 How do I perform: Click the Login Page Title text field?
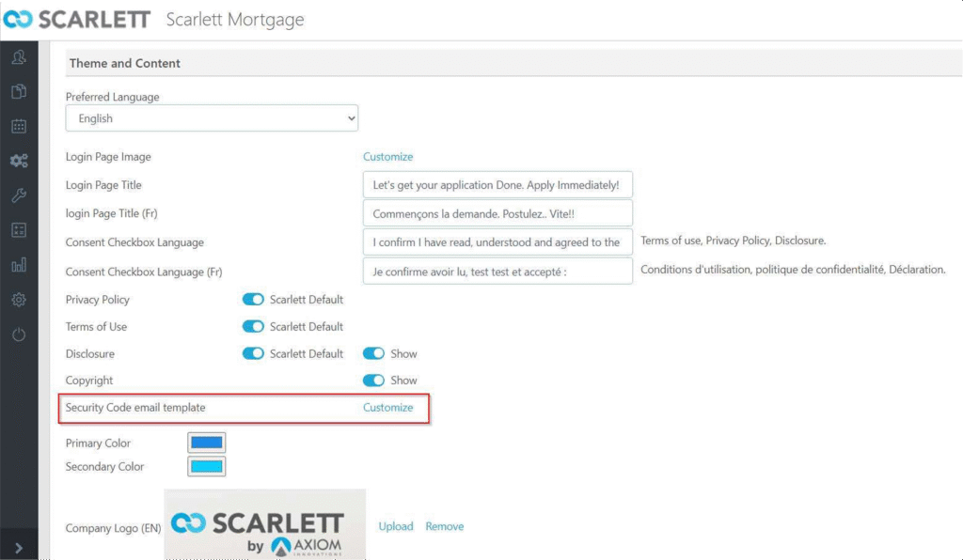pos(497,184)
